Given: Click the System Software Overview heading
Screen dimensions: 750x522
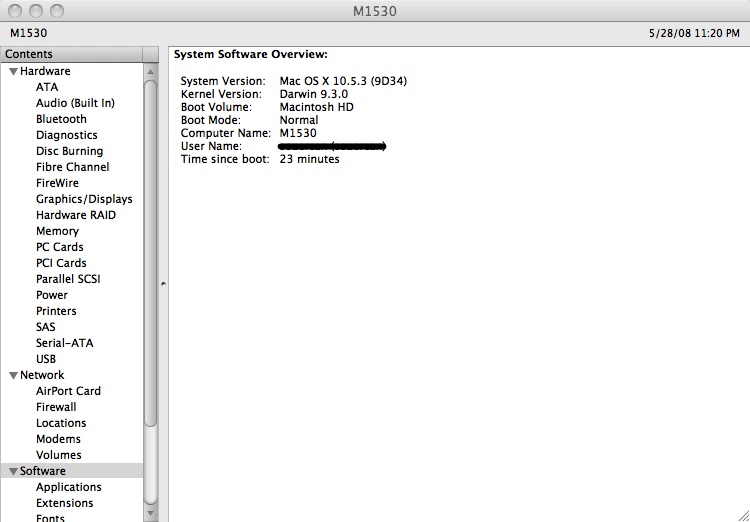Looking at the screenshot, I should (251, 55).
